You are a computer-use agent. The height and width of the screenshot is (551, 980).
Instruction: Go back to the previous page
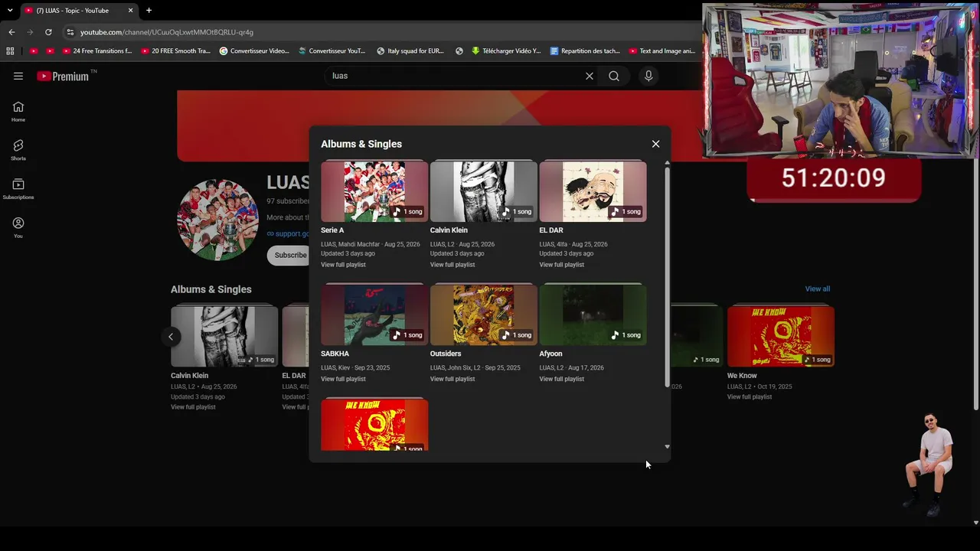(11, 32)
